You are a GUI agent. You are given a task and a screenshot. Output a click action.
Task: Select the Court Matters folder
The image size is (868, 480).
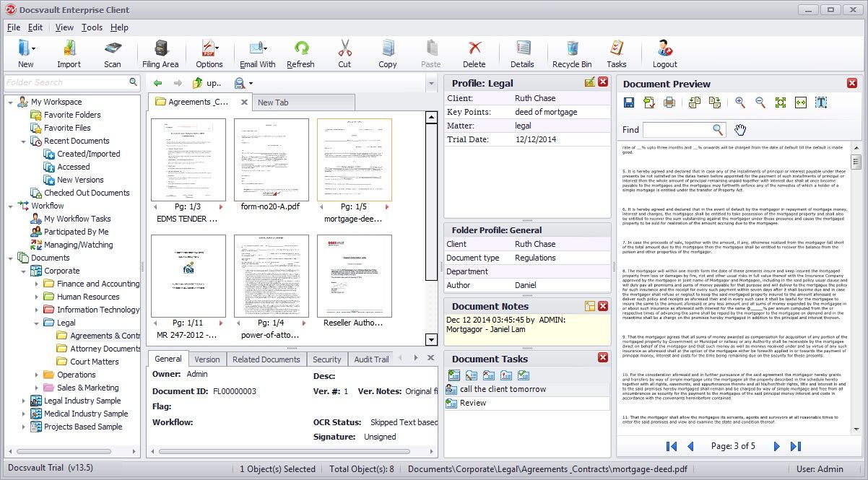[x=94, y=362]
